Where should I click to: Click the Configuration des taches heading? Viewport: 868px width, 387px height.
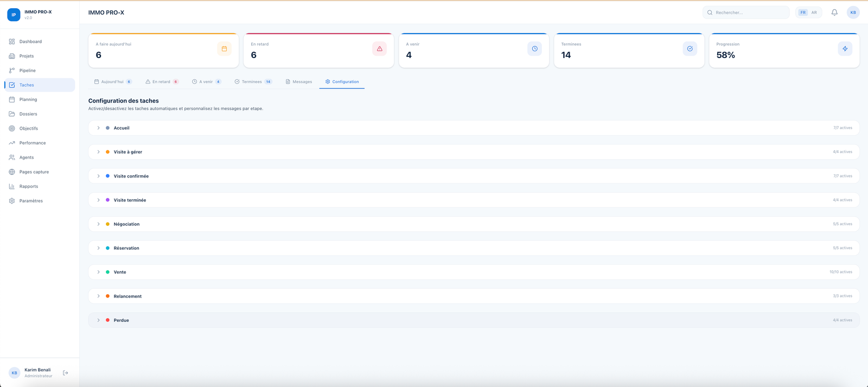pyautogui.click(x=124, y=101)
